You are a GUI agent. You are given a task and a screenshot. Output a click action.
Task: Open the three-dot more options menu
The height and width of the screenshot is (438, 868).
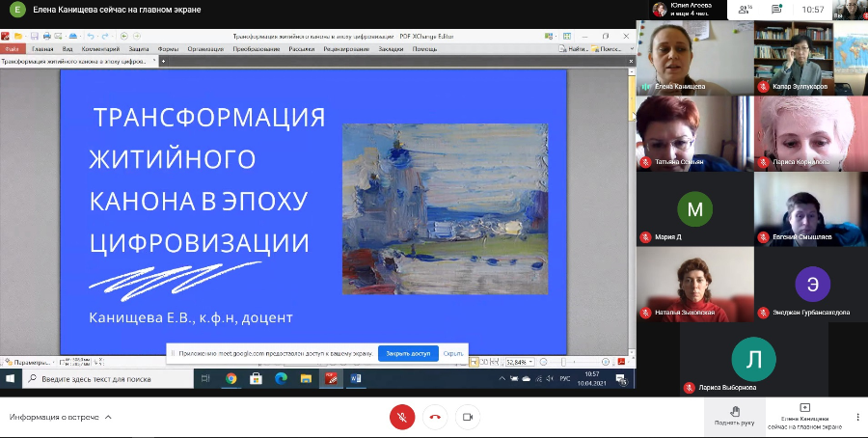click(x=856, y=417)
